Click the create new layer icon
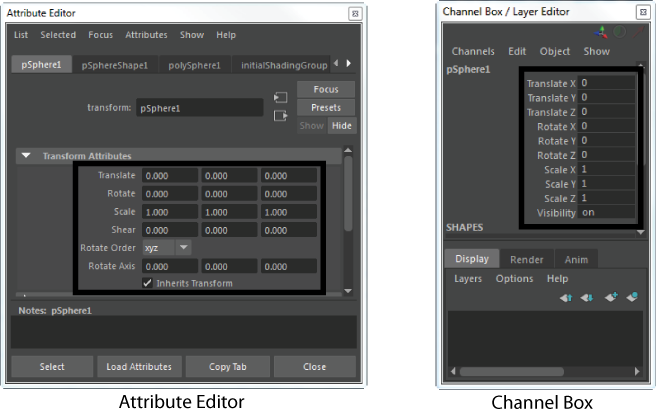Image resolution: width=656 pixels, height=414 pixels. (x=611, y=297)
